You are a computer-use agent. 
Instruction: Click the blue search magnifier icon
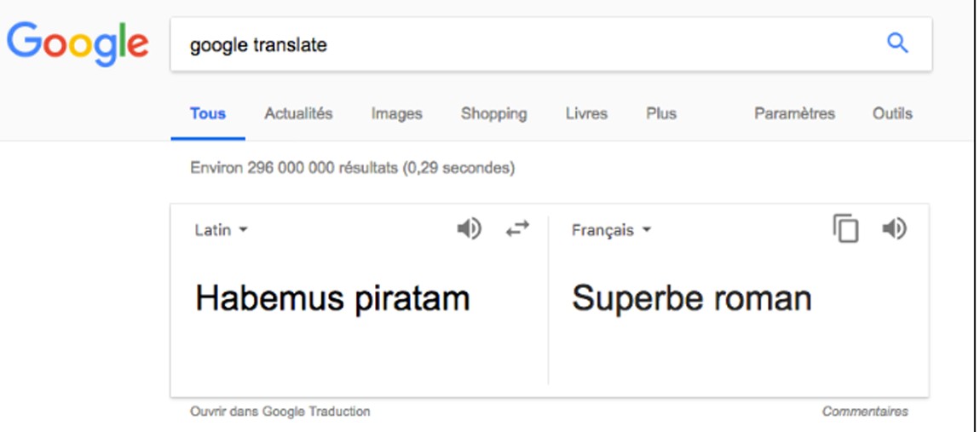click(x=897, y=43)
